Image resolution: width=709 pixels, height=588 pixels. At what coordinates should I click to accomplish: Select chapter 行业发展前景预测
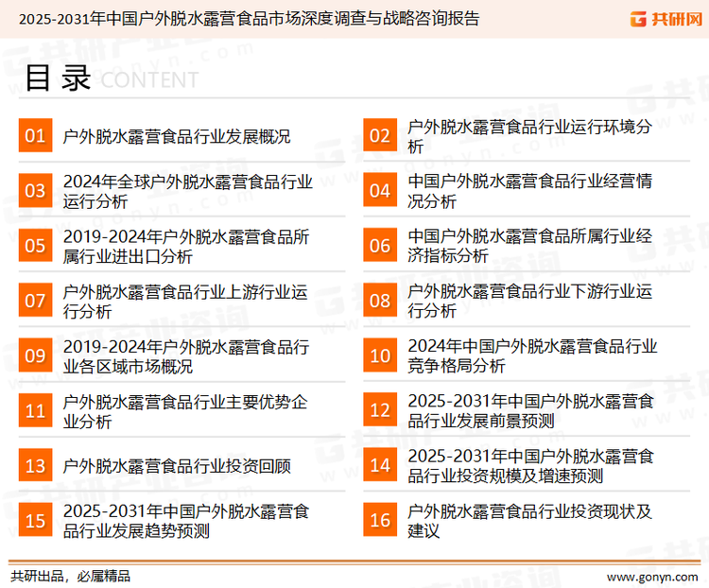click(x=530, y=410)
